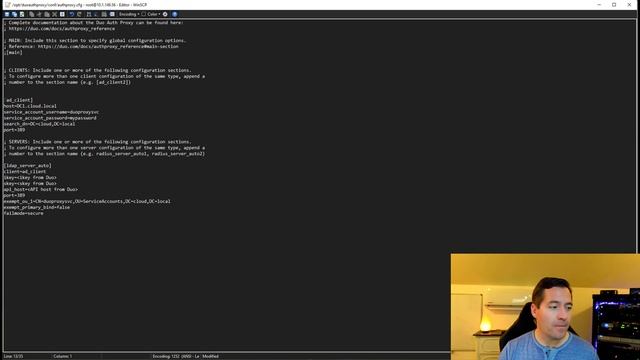This screenshot has width=640, height=360.
Task: Click the Paste icon in the toolbar
Action: pos(47,14)
